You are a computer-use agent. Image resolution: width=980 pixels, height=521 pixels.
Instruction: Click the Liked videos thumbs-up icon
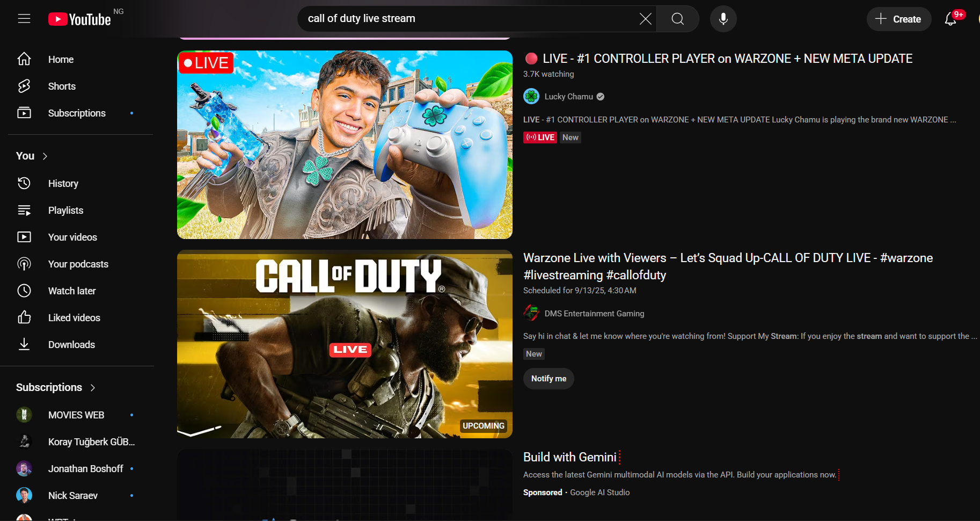pos(24,317)
